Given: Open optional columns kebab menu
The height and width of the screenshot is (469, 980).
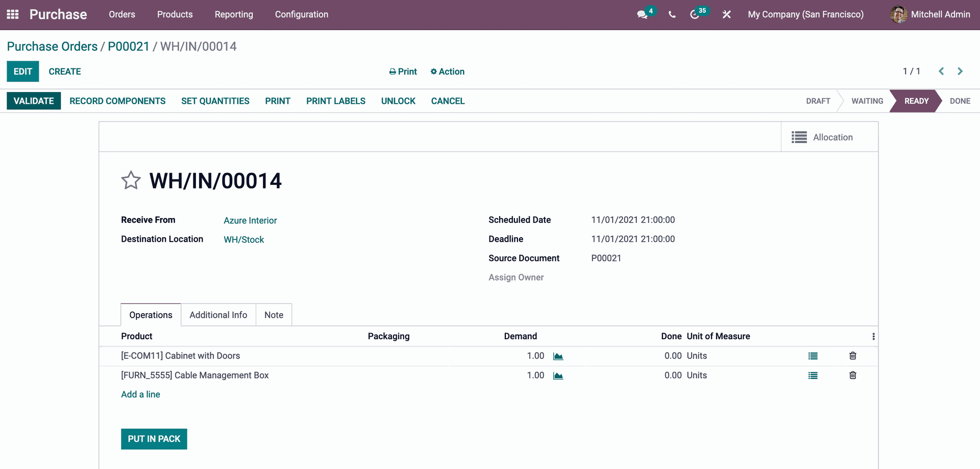Looking at the screenshot, I should [x=873, y=336].
